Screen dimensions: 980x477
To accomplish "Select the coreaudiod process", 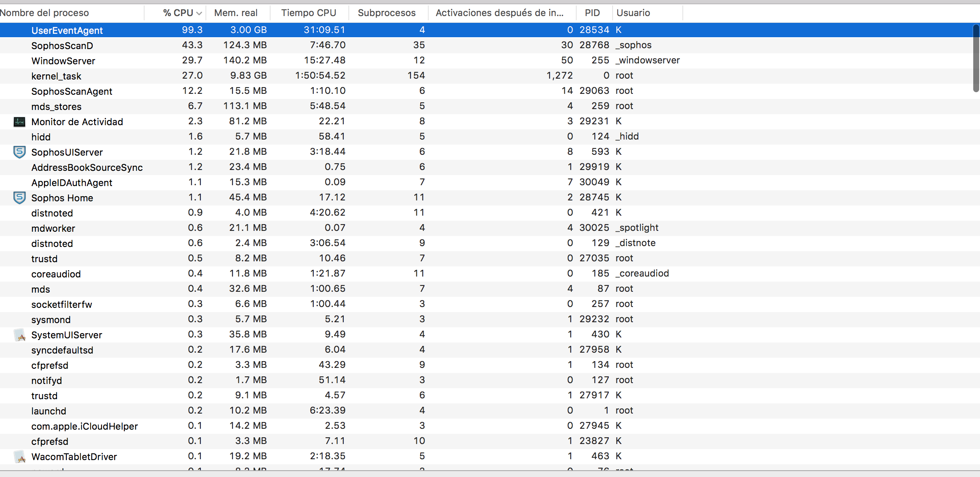I will (56, 274).
